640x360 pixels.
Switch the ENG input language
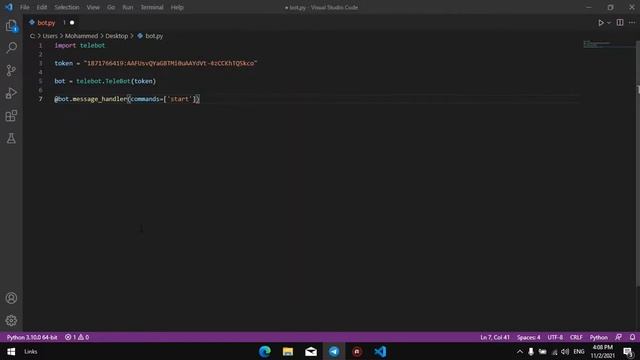[579, 351]
